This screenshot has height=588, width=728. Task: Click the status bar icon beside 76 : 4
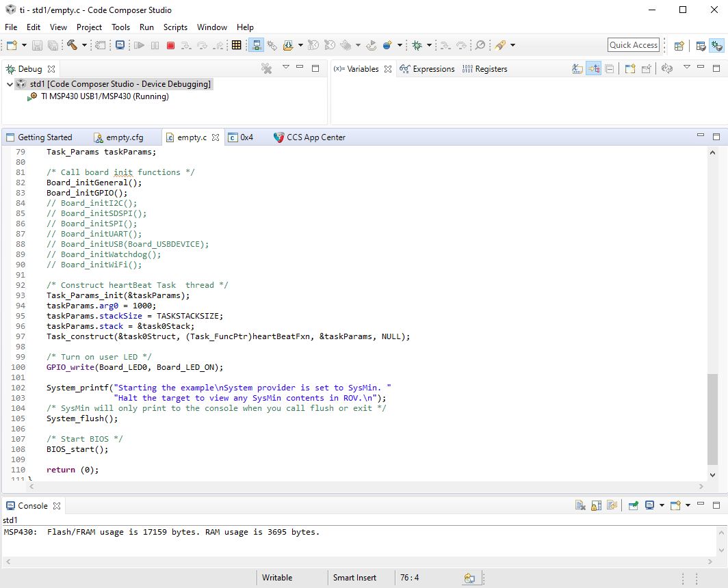469,578
